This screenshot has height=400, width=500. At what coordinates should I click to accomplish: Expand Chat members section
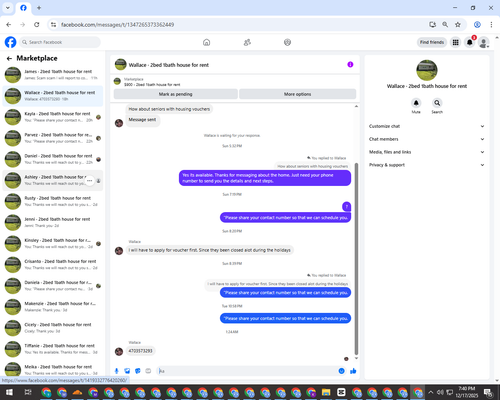pyautogui.click(x=427, y=139)
